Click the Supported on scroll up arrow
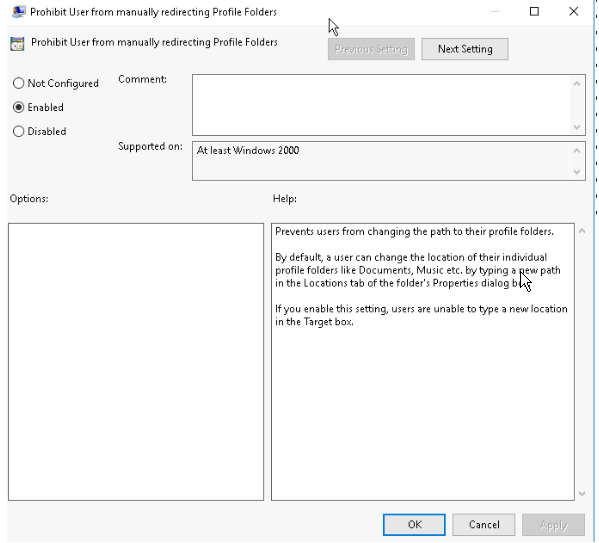Viewport: 599px width, 543px height. (x=577, y=151)
